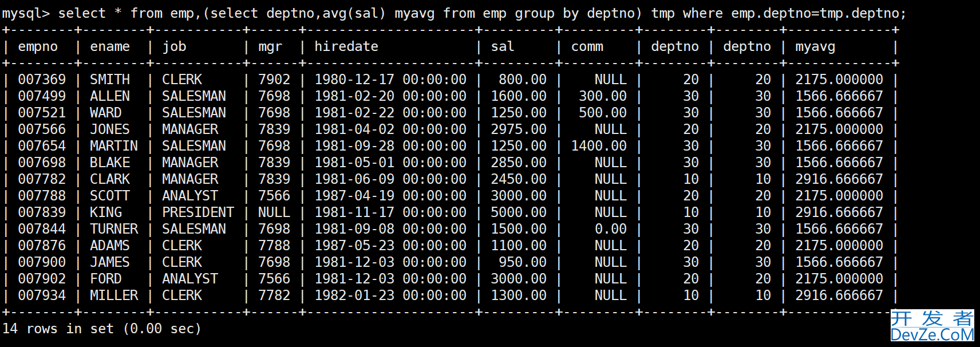Click empno value 007934

tap(42, 295)
